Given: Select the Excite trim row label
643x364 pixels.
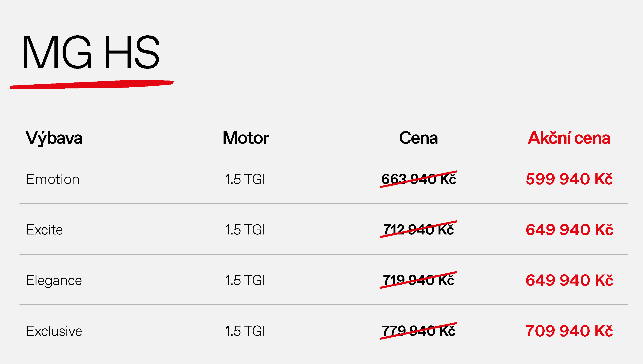Looking at the screenshot, I should (44, 230).
